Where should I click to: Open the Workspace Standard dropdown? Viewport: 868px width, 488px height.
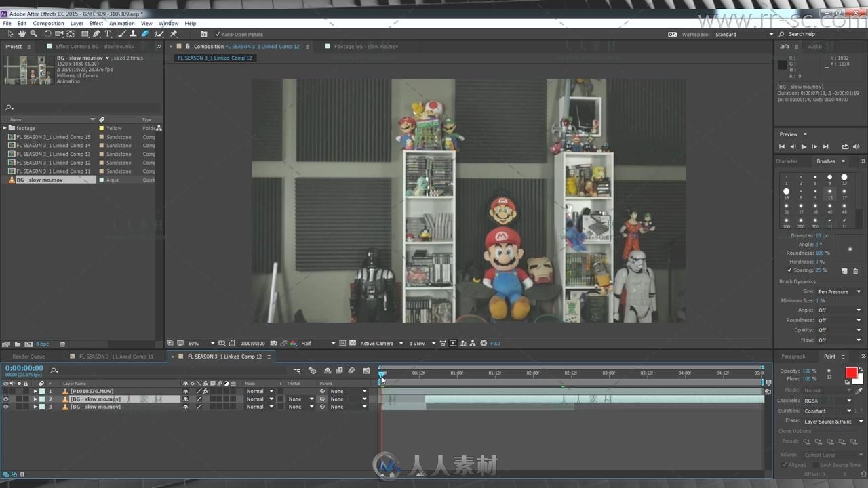tap(743, 34)
